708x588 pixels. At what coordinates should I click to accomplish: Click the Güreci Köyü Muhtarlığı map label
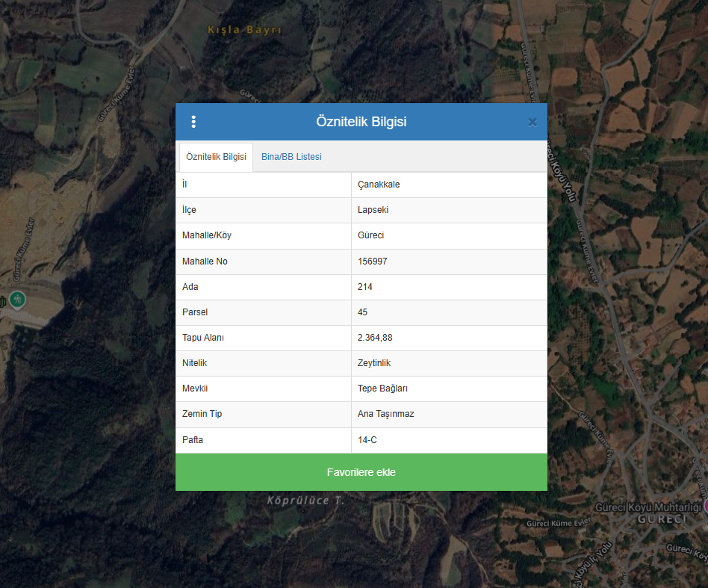(x=647, y=507)
